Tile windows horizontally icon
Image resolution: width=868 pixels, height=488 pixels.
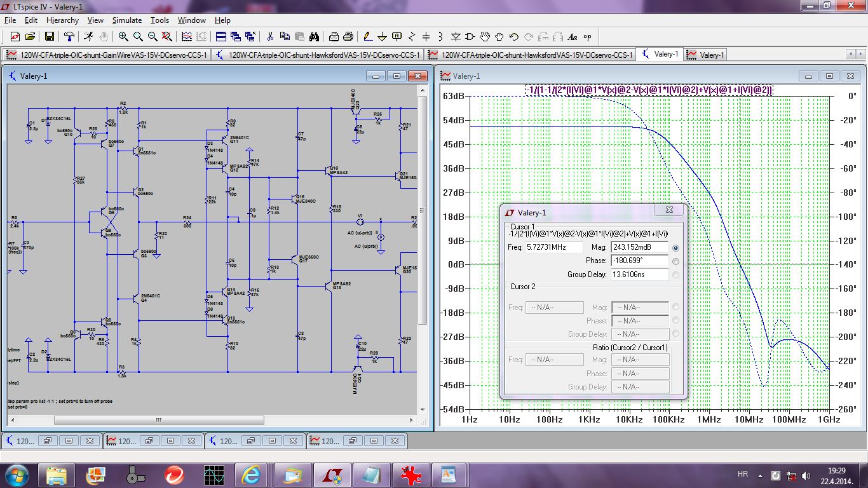click(x=221, y=37)
